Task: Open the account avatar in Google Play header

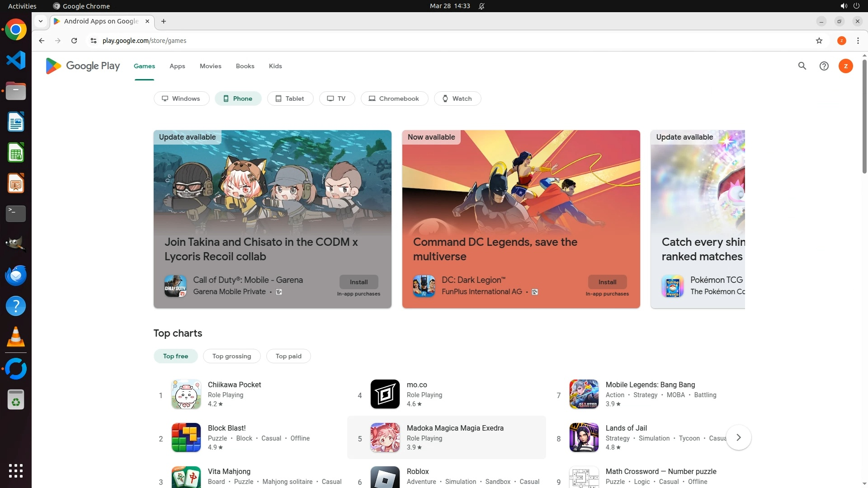Action: (x=845, y=66)
